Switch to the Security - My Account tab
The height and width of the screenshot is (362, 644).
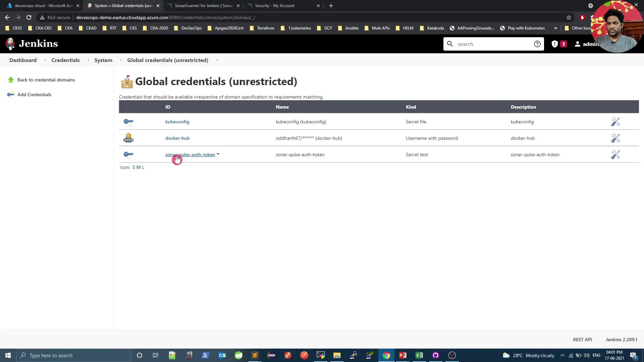coord(274,6)
